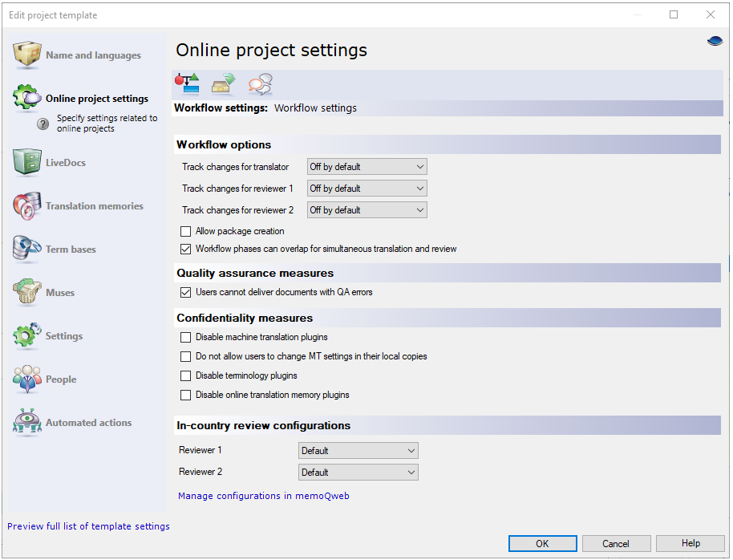Select the People settings icon

point(26,379)
